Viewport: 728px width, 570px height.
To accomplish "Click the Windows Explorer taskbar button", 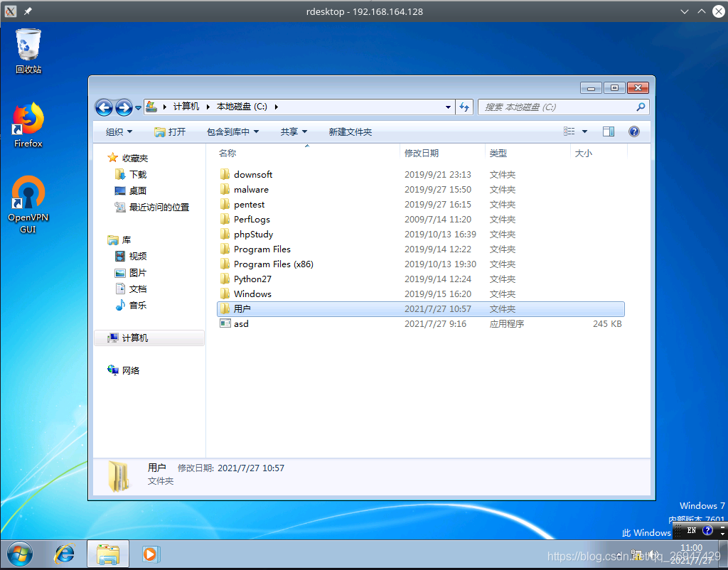I will pyautogui.click(x=108, y=554).
